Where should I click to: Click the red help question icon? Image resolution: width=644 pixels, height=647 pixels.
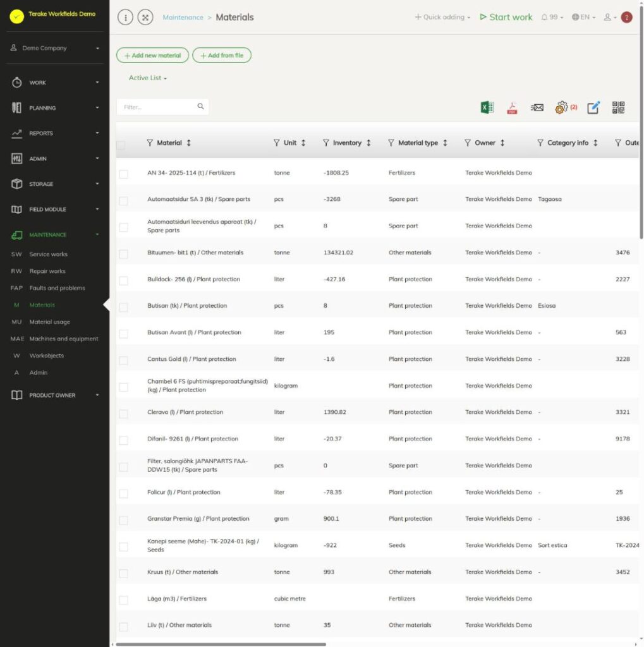[x=627, y=17]
